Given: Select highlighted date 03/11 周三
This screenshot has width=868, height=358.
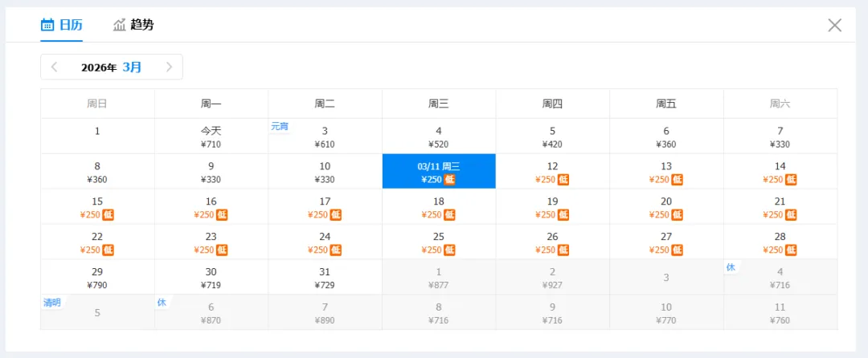Looking at the screenshot, I should [439, 172].
